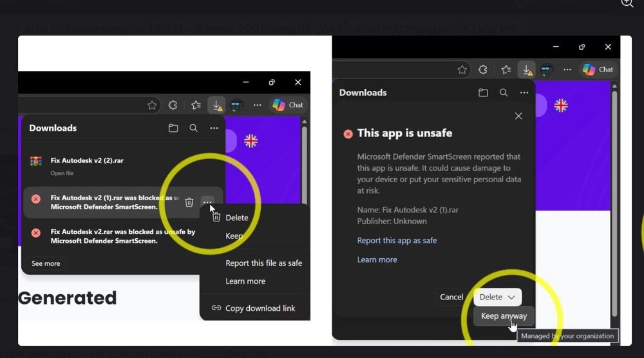Open downloads folder icon in right Downloads panel
Image resolution: width=644 pixels, height=358 pixels.
click(484, 93)
